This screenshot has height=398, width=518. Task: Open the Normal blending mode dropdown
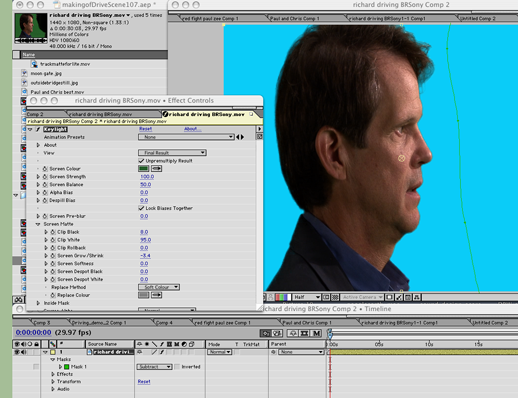tap(220, 352)
